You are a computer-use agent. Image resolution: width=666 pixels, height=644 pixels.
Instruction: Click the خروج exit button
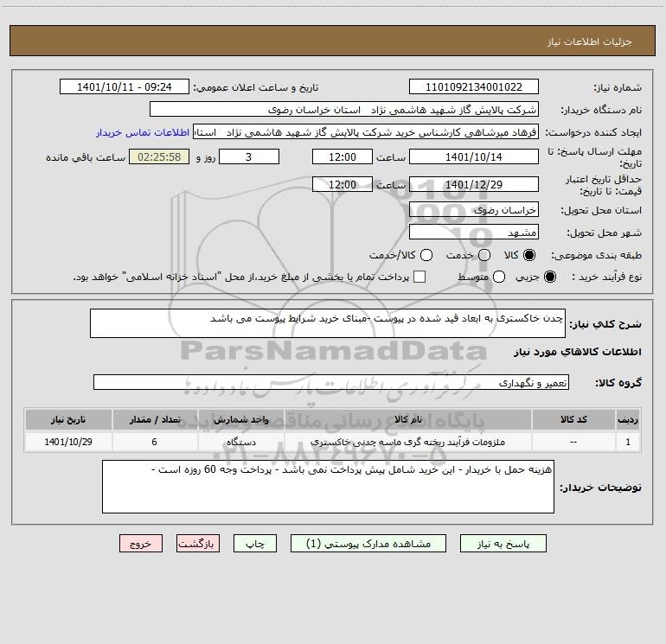click(x=141, y=544)
